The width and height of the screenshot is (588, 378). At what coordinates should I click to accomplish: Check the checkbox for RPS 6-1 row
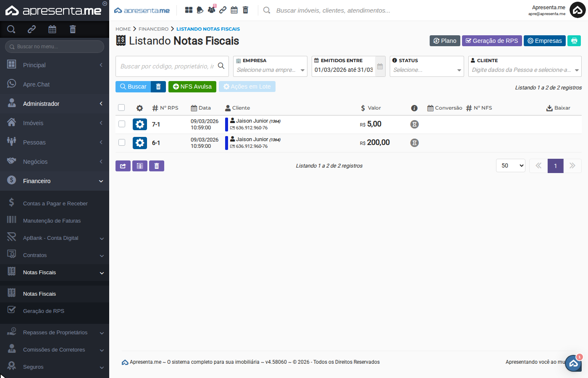coord(122,142)
